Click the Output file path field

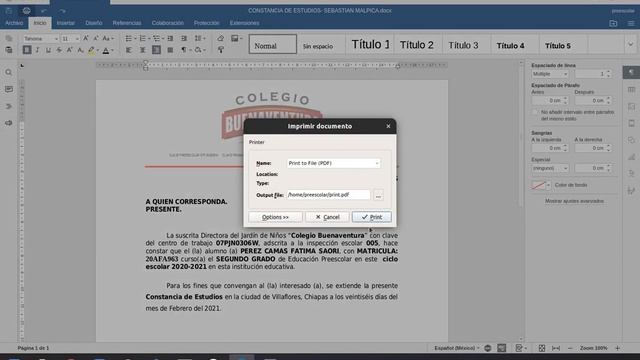[x=328, y=195]
